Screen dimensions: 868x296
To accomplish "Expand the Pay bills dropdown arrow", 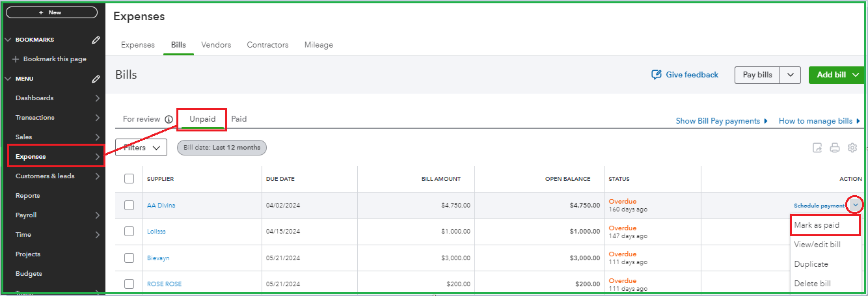I will (790, 75).
